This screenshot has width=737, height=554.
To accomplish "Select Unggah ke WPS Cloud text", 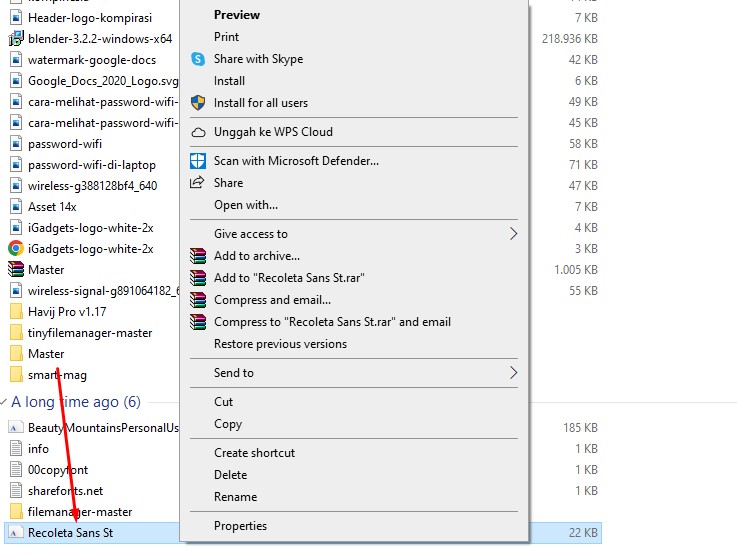I will 273,132.
